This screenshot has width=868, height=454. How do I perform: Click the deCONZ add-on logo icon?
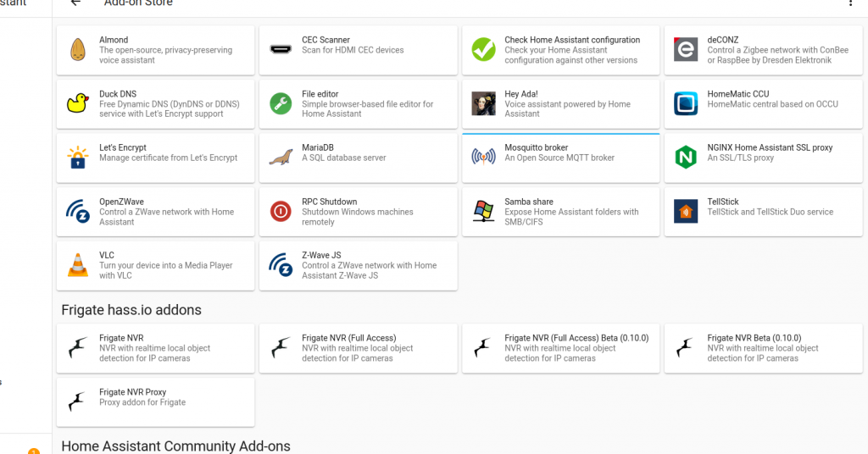coord(686,50)
